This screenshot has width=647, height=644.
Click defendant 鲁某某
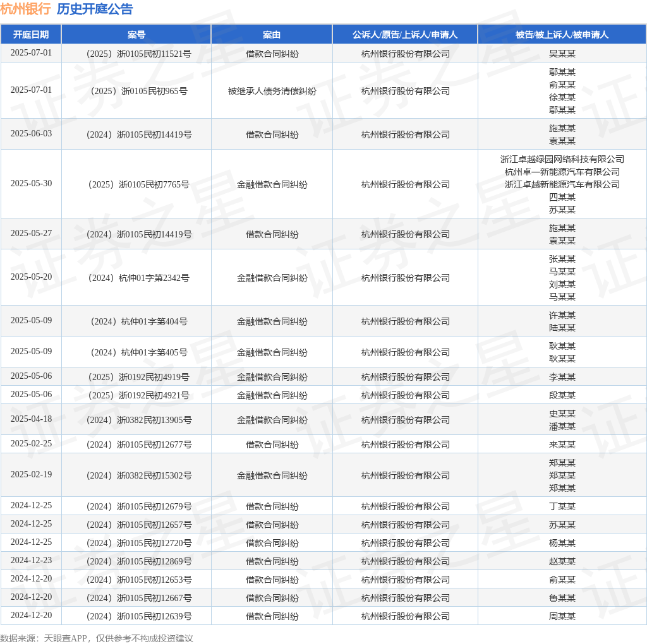click(x=562, y=598)
